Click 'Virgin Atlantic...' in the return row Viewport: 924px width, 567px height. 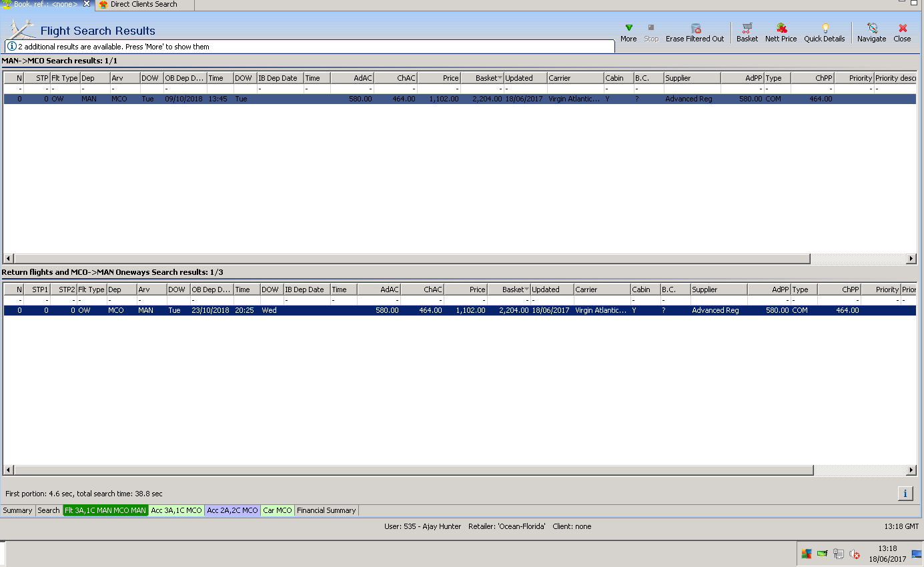[602, 310]
